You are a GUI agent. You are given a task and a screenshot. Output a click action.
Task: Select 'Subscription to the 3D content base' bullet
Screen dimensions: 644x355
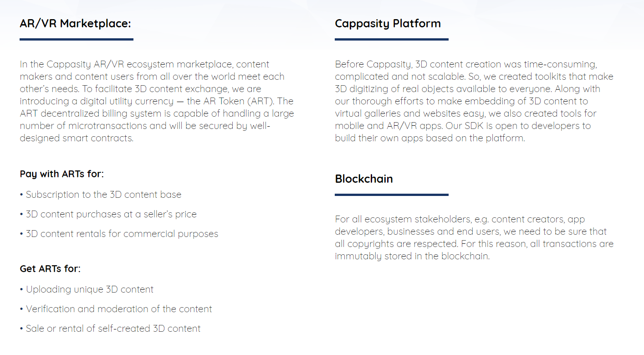pos(103,195)
